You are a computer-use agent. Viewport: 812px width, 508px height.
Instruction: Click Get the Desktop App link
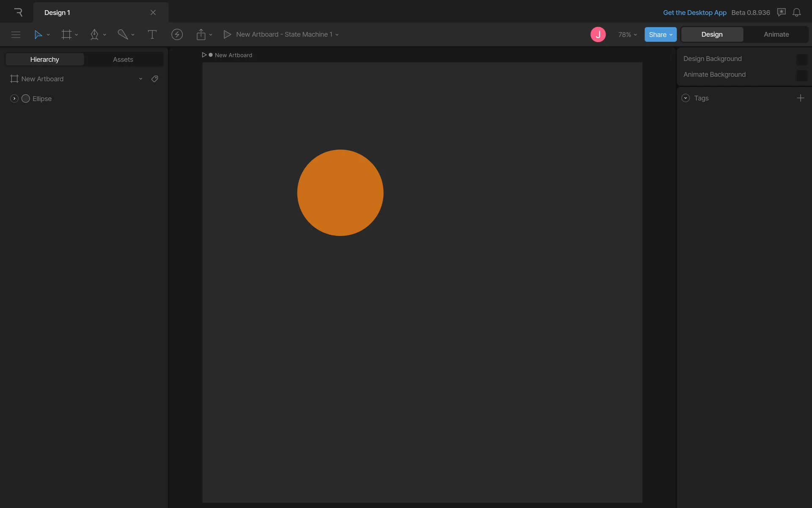click(x=694, y=13)
